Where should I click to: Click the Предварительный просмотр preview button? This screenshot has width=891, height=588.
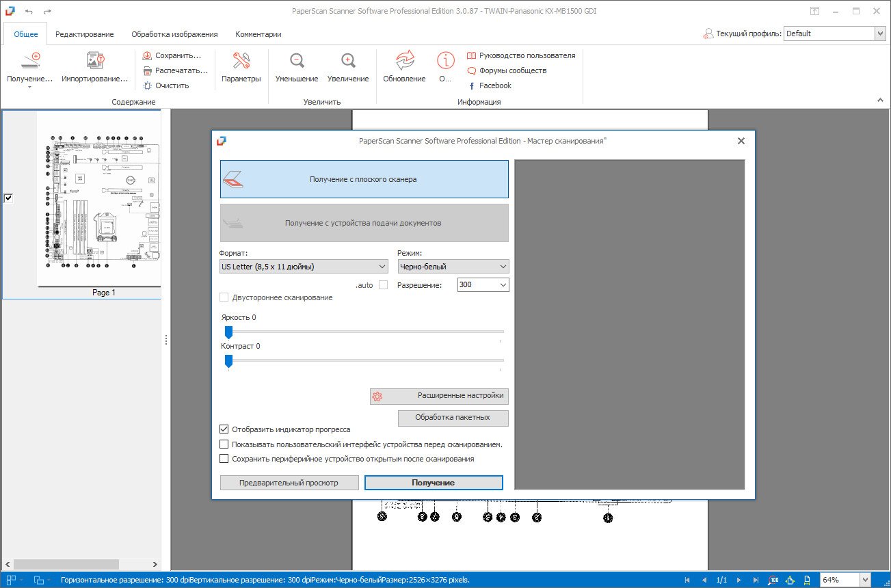pyautogui.click(x=289, y=483)
